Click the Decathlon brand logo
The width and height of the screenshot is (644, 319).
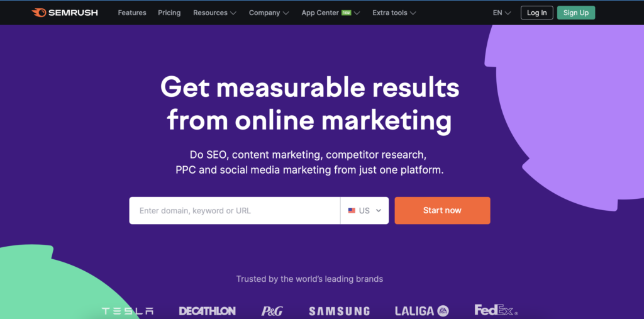pos(208,311)
